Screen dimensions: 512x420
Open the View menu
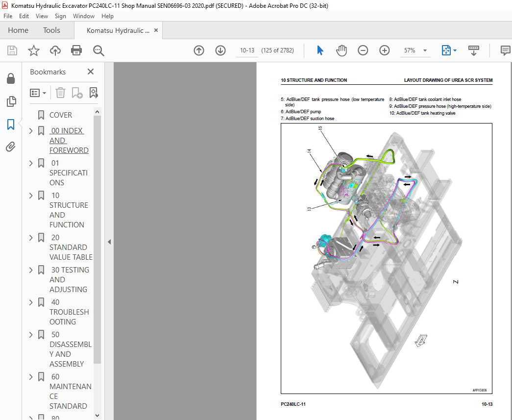point(42,16)
